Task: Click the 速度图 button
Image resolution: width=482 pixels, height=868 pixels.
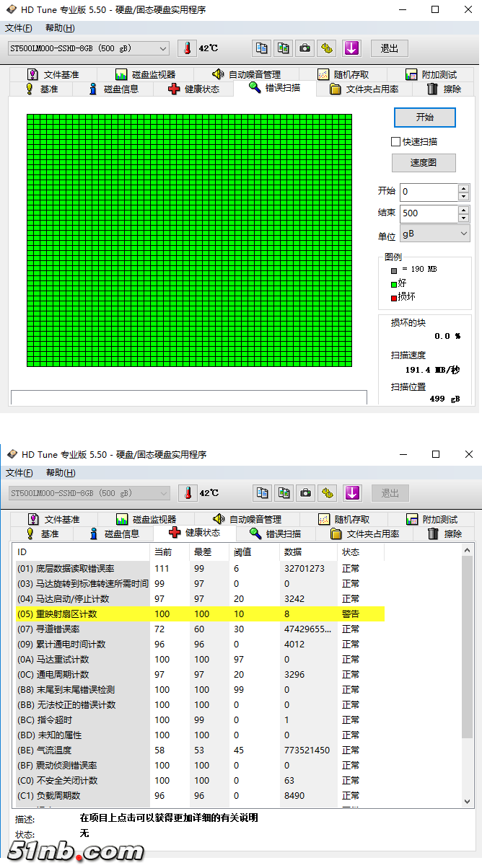Action: click(424, 162)
